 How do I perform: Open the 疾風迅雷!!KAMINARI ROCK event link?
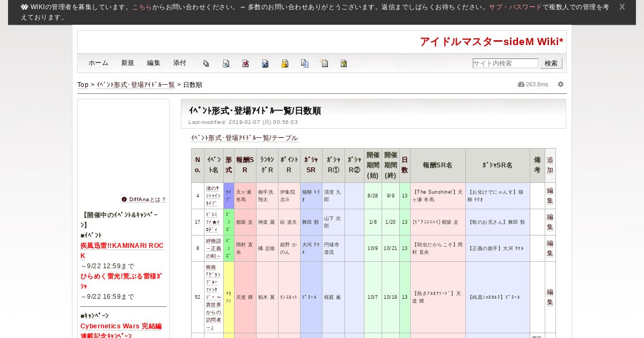tap(122, 251)
